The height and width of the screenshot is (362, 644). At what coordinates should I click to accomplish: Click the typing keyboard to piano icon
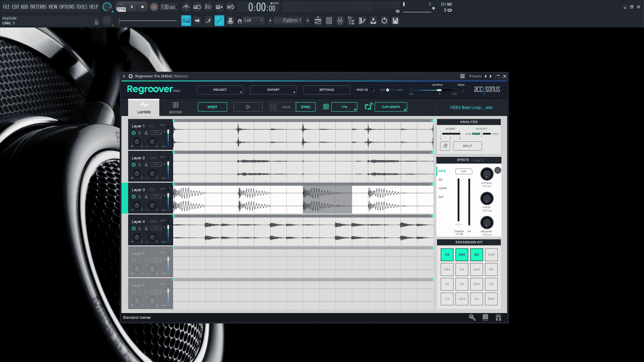coord(186,21)
